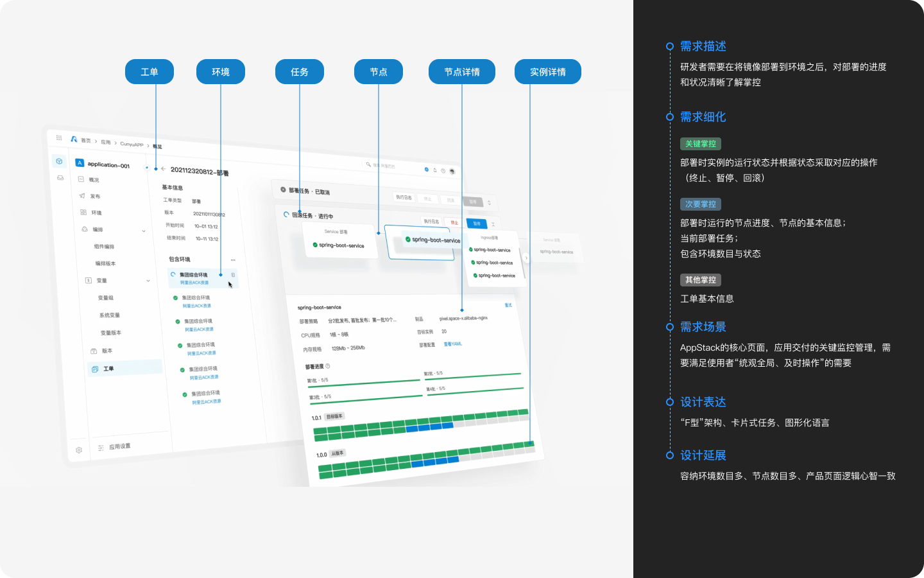Open 版本 in the sidebar
Screen dimensions: 924x578
pyautogui.click(x=107, y=351)
